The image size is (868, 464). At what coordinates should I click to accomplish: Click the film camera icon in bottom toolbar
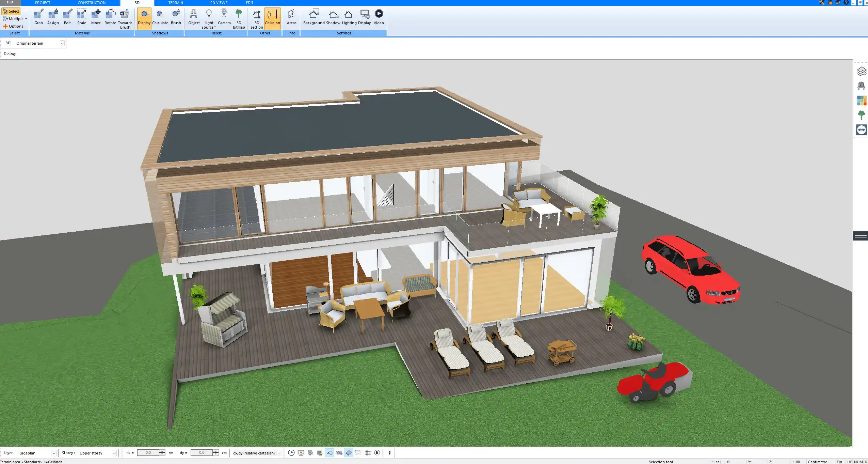pyautogui.click(x=310, y=453)
